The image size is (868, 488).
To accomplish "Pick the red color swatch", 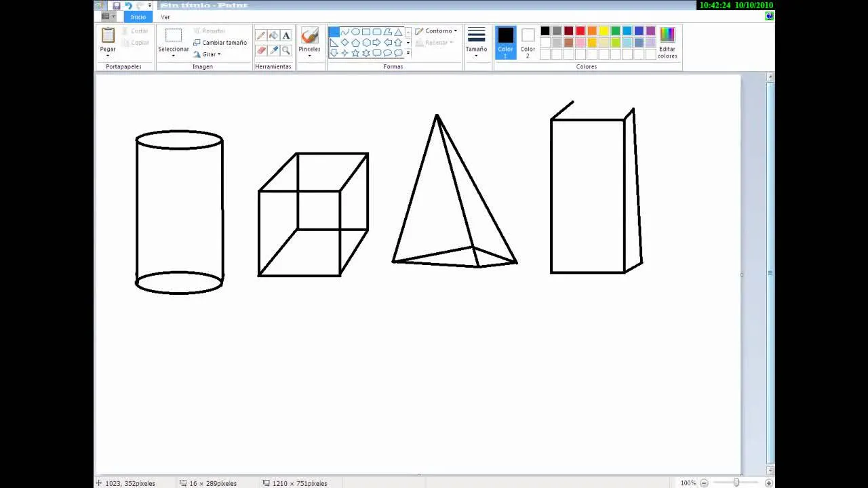I will coord(580,31).
